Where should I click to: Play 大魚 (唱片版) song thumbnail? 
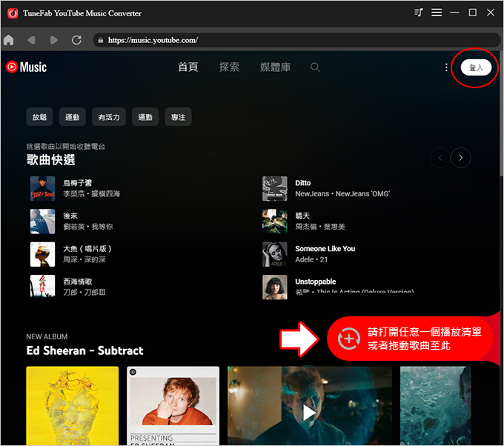[42, 254]
